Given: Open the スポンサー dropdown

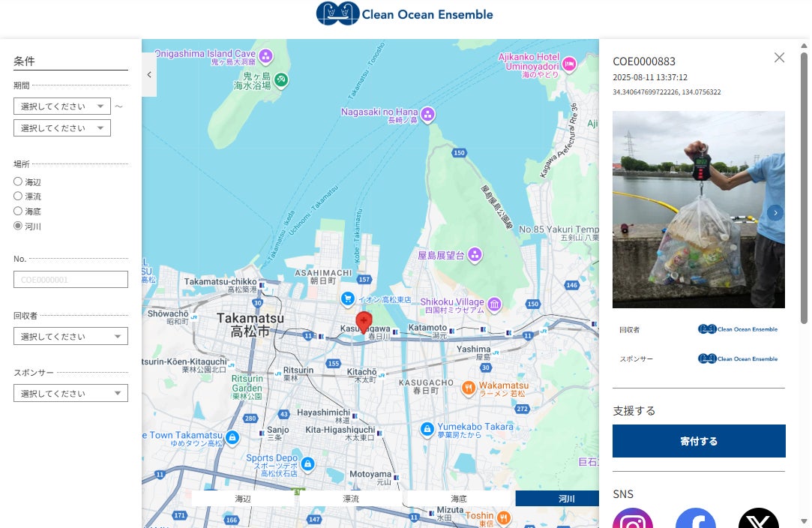Looking at the screenshot, I should [x=70, y=393].
